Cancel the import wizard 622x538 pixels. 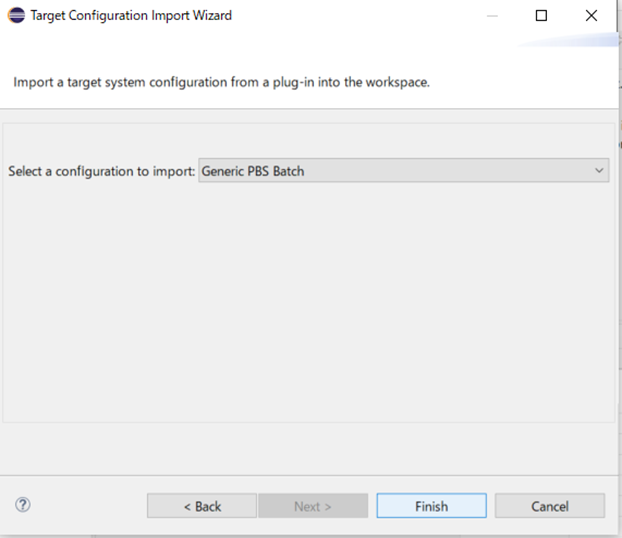[x=549, y=506]
